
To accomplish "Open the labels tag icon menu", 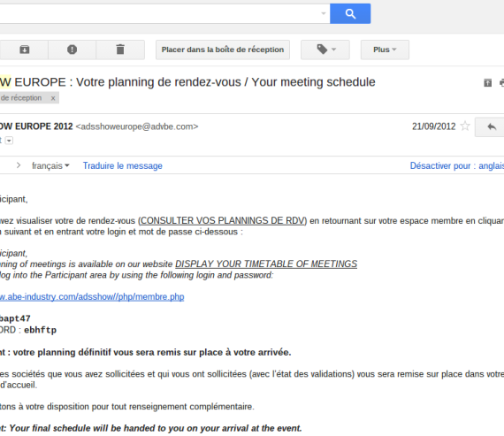I will (325, 50).
